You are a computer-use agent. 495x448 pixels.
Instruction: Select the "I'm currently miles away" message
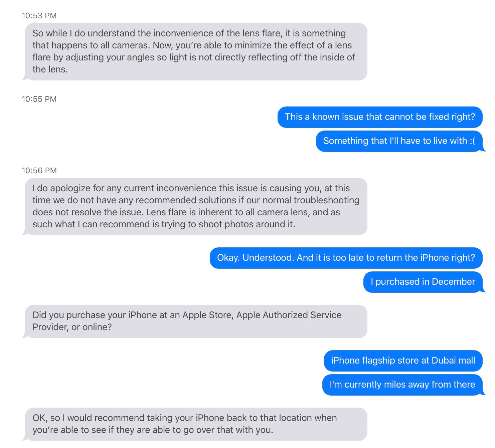click(x=402, y=385)
